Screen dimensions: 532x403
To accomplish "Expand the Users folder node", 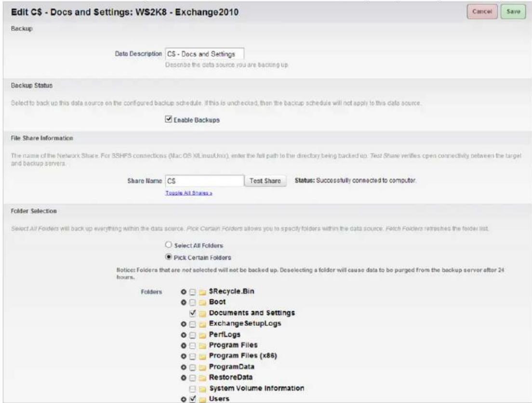I will [184, 400].
